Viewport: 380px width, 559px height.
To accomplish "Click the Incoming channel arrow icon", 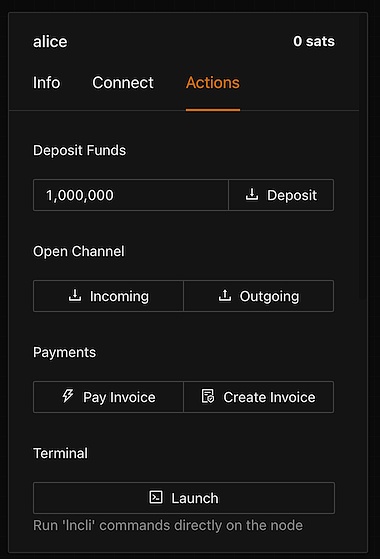I will pos(75,295).
